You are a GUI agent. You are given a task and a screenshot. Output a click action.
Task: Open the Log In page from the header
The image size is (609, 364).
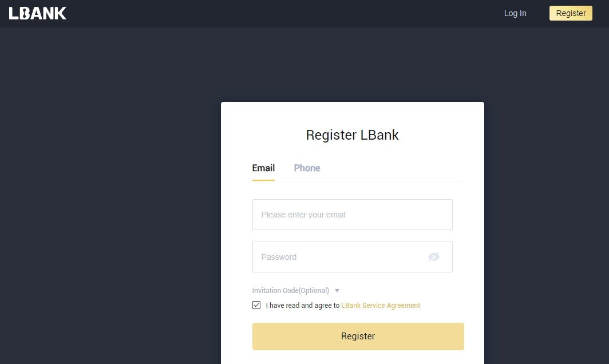(x=515, y=13)
